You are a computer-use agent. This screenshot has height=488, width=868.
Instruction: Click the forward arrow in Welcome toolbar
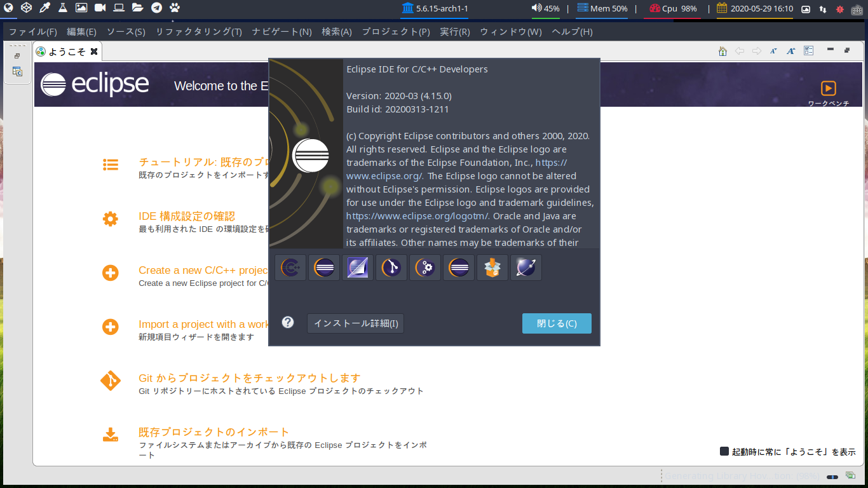tap(757, 51)
